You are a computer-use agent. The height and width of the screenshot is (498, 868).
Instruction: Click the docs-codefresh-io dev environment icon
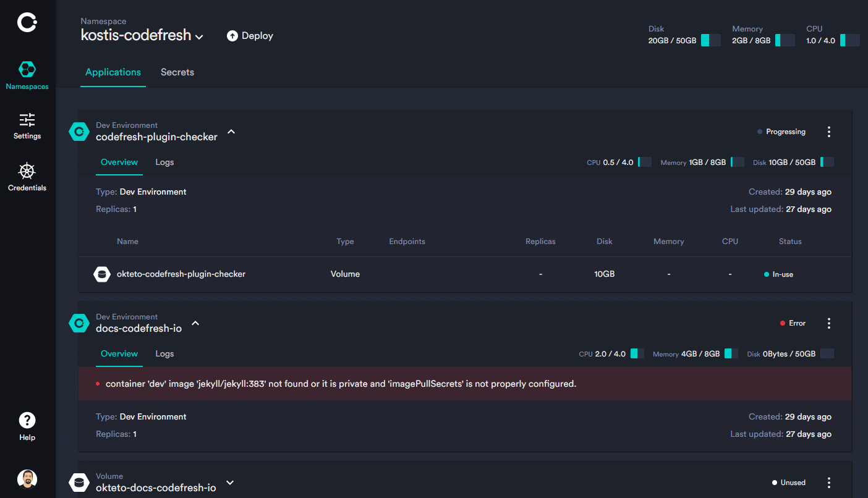pyautogui.click(x=79, y=323)
